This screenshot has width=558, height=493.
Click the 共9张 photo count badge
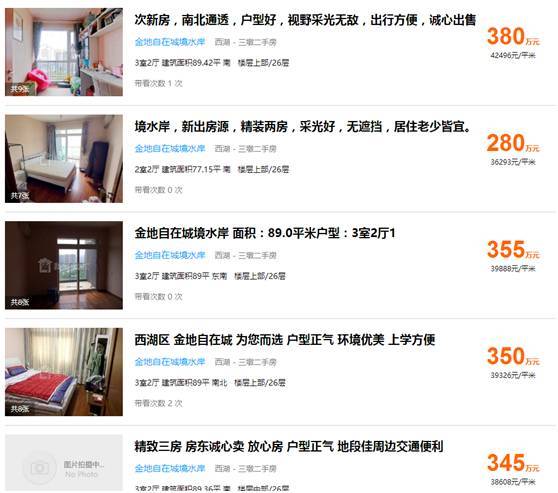(x=20, y=89)
